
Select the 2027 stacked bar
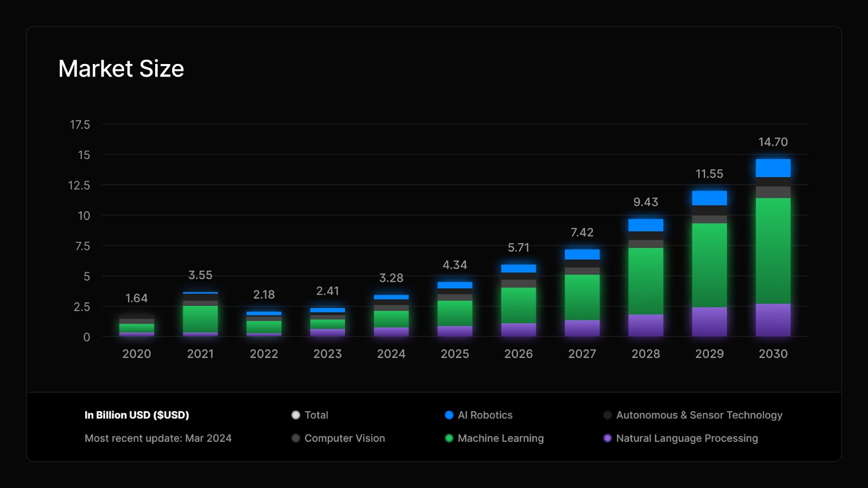pos(582,293)
